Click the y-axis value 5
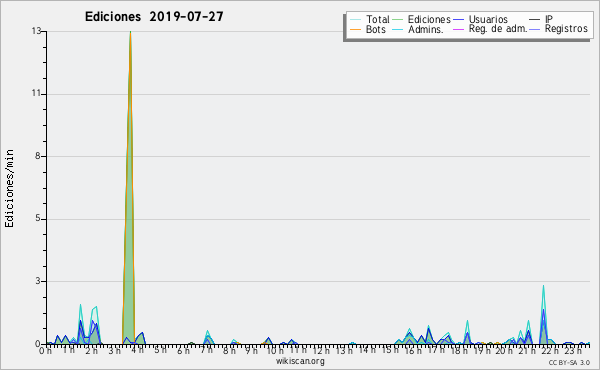Viewport: 600px width, 370px height. 38,218
